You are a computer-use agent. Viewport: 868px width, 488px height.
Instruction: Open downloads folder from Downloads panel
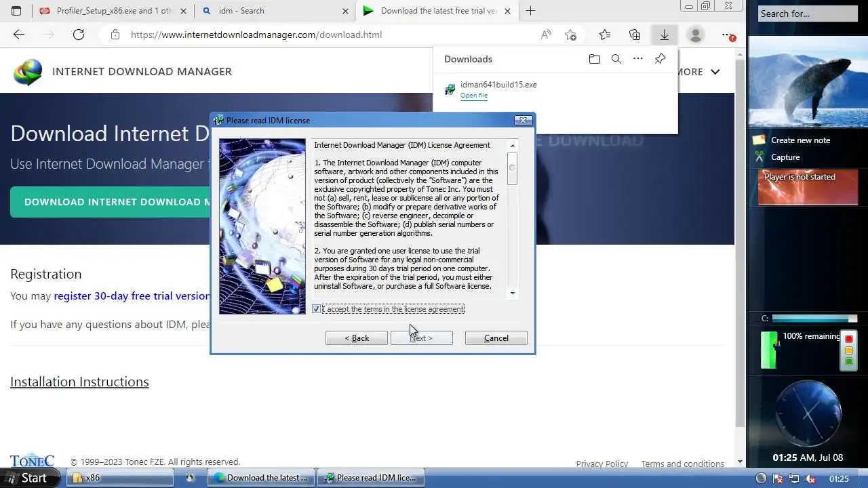(x=595, y=59)
